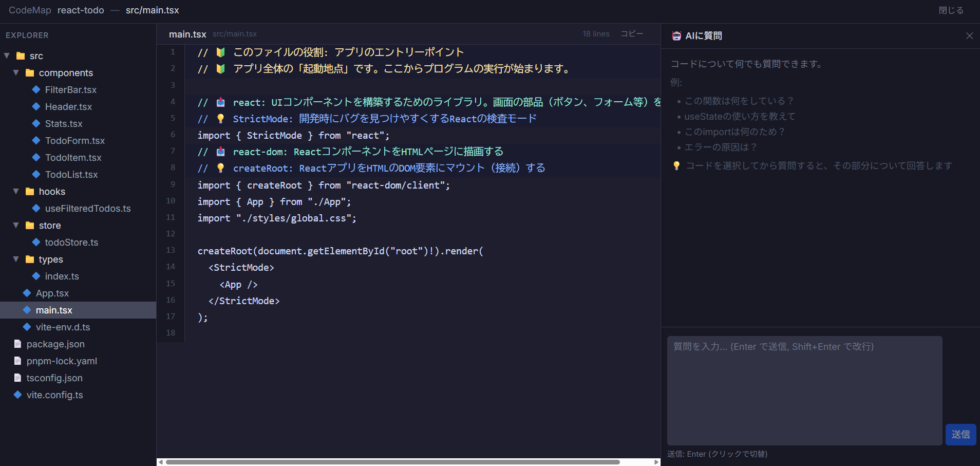Click the package.json document icon
This screenshot has width=980, height=466.
17,344
